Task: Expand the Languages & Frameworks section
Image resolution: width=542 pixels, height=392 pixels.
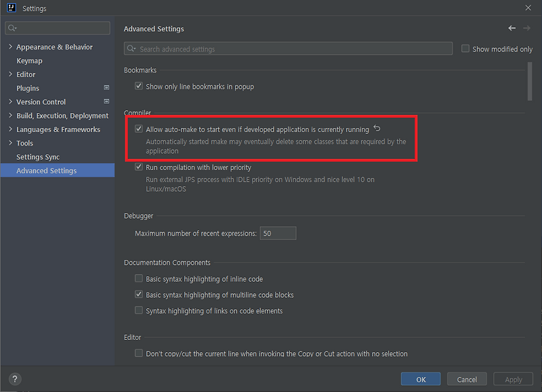Action: pos(9,129)
